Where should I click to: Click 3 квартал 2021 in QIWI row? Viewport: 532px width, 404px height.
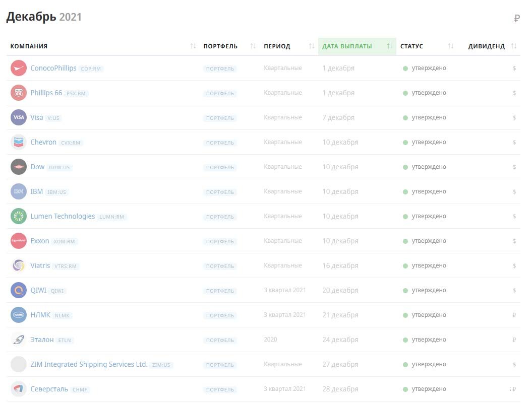(285, 290)
